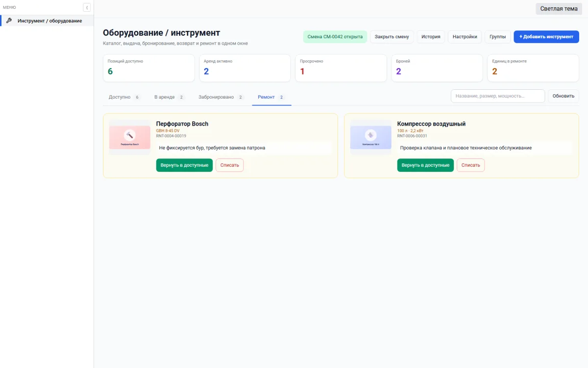Click the Закрыть смену button
588x368 pixels.
coord(392,37)
